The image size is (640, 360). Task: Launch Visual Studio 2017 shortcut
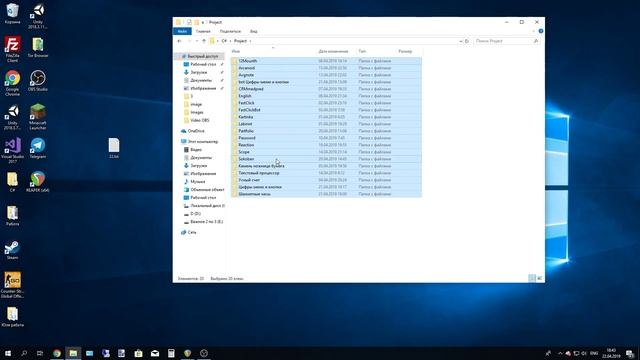12,150
